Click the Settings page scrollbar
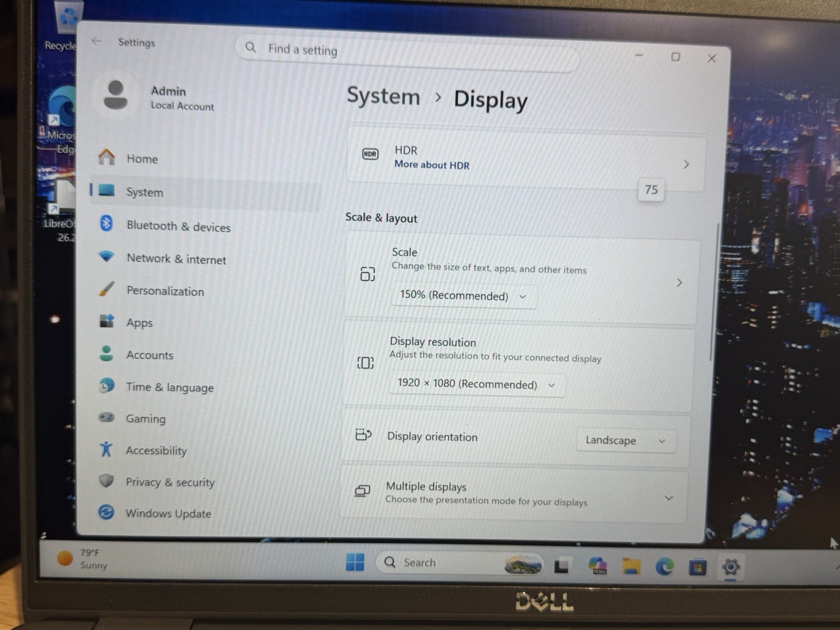Viewport: 840px width, 630px height. 715,292
